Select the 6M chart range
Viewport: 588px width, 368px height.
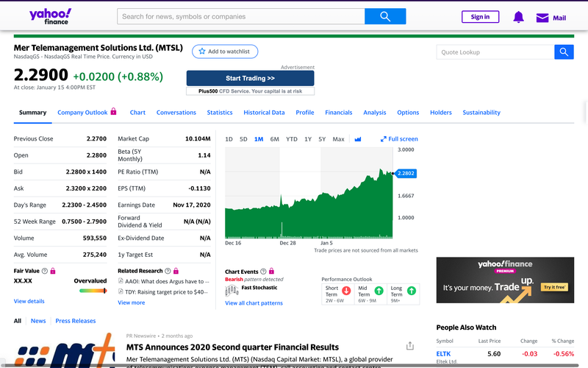(274, 139)
